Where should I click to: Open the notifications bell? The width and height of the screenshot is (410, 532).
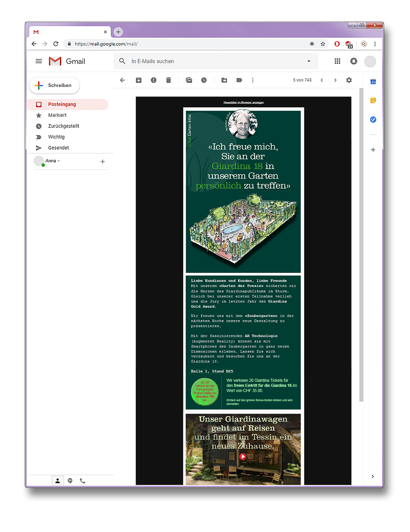(x=354, y=61)
